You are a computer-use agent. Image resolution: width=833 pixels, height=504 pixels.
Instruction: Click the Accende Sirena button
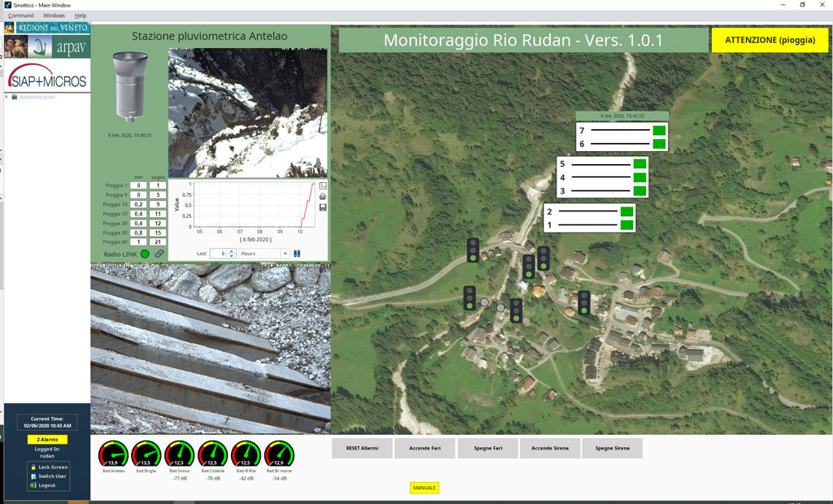[550, 448]
